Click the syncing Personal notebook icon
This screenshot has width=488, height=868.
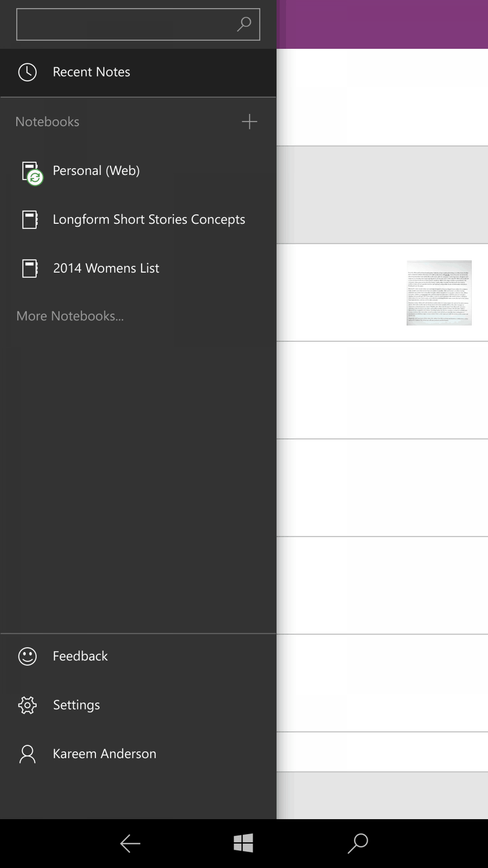pos(32,173)
